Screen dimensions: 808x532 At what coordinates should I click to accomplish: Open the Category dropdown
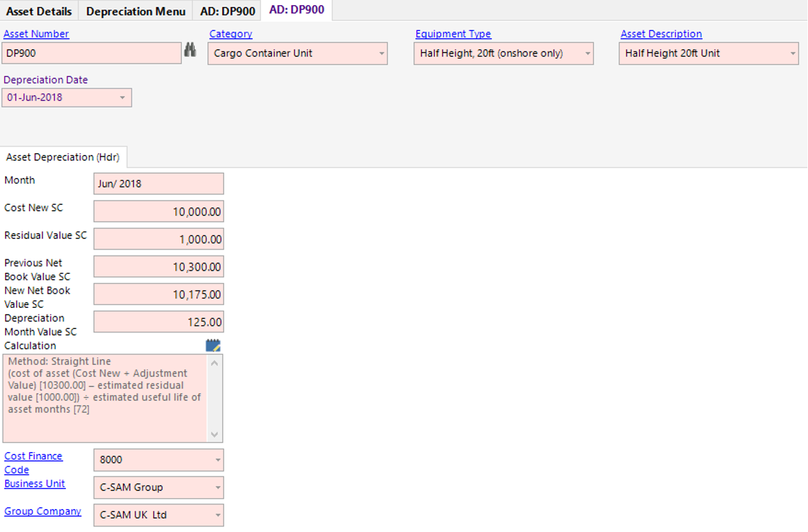point(382,54)
